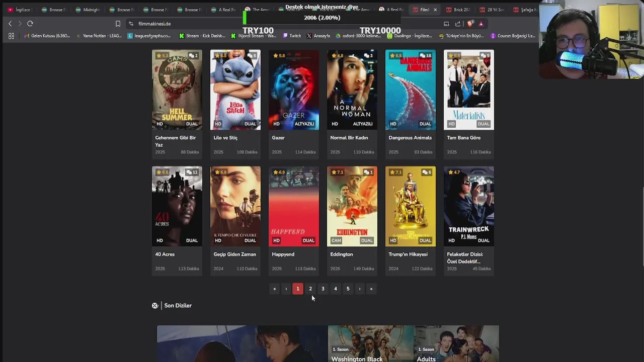Image resolution: width=644 pixels, height=362 pixels.
Task: Open site info icon beside filmmakinesi.de
Action: click(131, 24)
